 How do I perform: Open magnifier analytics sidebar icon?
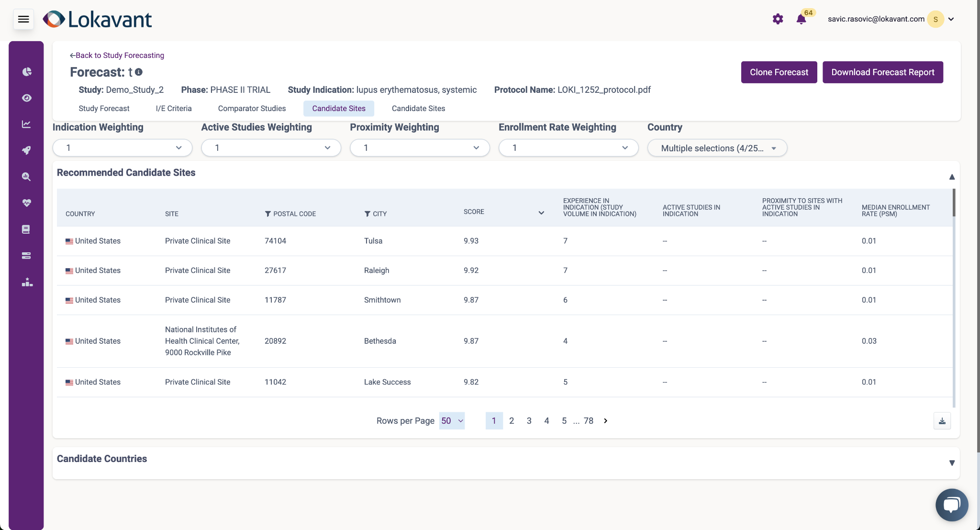pyautogui.click(x=27, y=177)
